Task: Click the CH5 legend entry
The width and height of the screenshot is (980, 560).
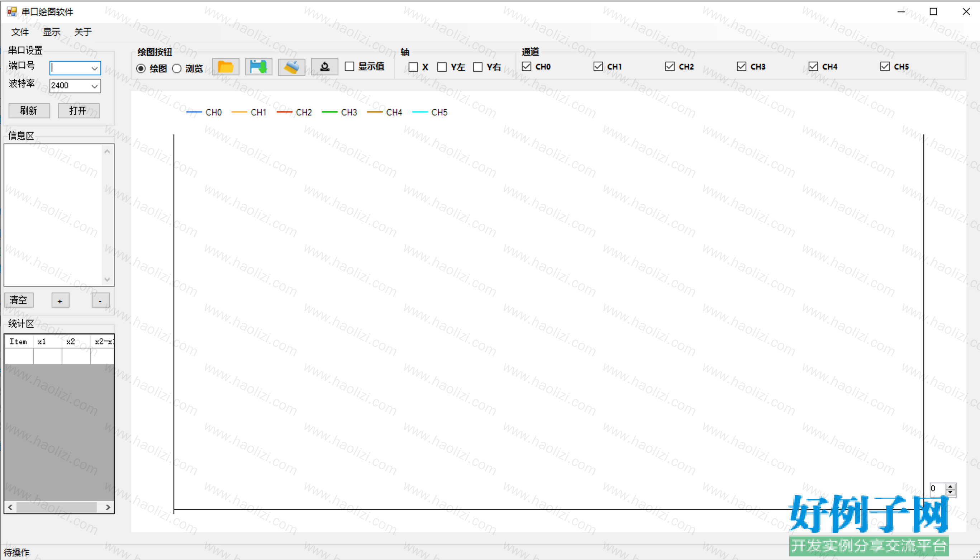Action: (430, 112)
